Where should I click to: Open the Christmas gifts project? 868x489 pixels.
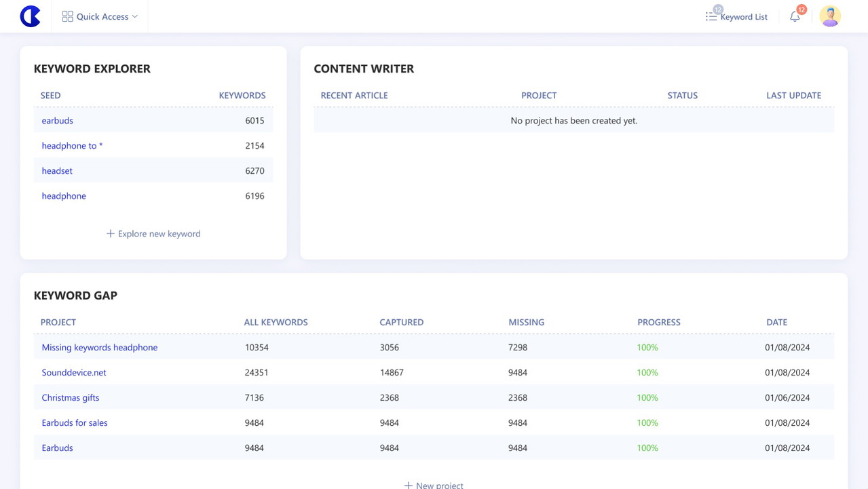tap(70, 397)
